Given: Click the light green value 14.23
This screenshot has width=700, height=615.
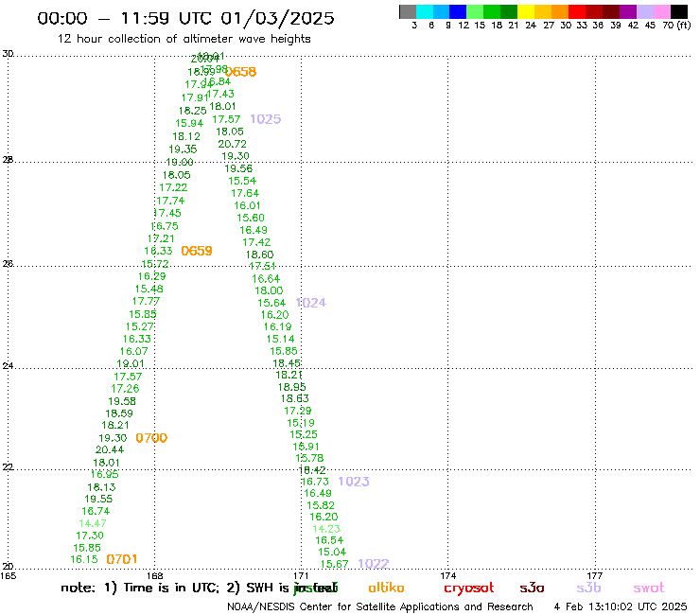Looking at the screenshot, I should [326, 529].
